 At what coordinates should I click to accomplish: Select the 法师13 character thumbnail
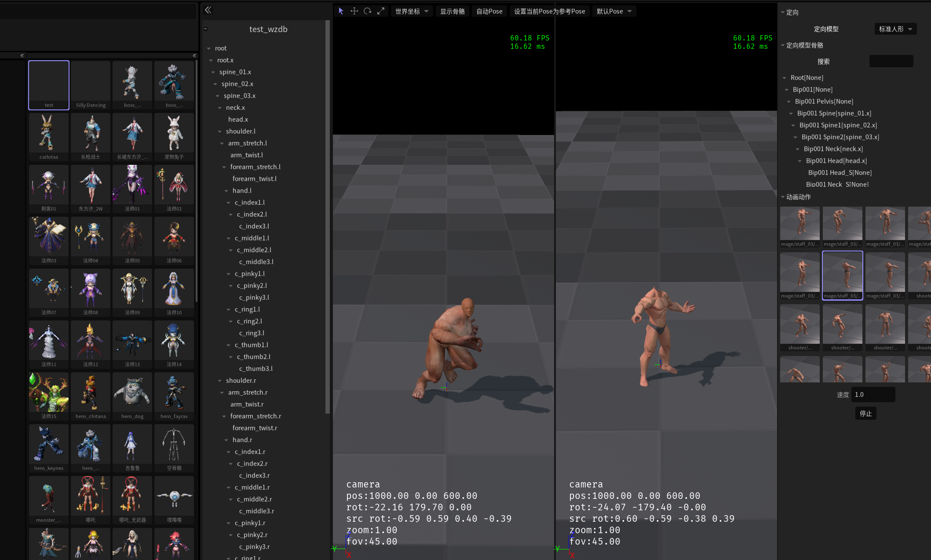132,345
